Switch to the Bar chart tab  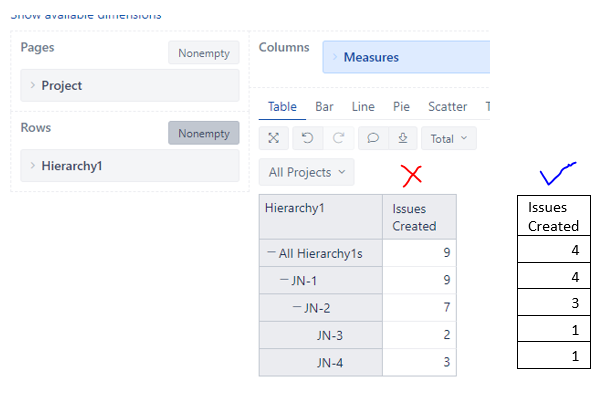(x=324, y=107)
